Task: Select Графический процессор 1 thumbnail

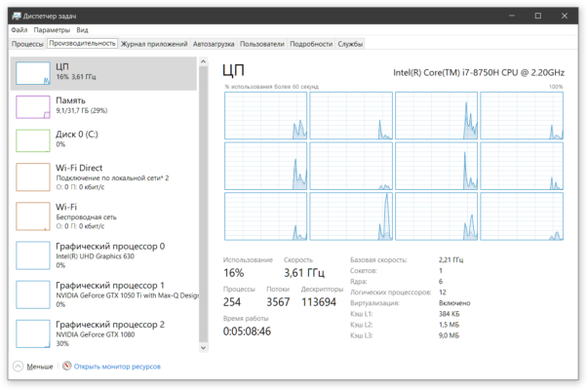Action: point(33,294)
